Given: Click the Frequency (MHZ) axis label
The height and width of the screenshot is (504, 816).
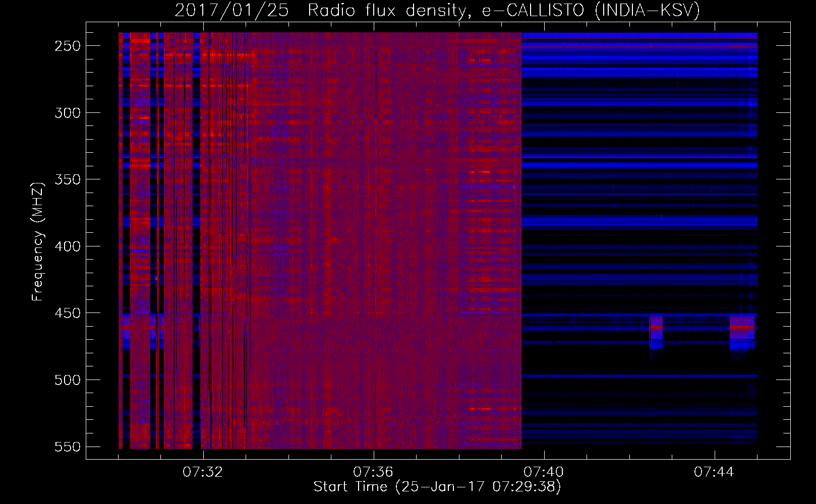Looking at the screenshot, I should [38, 241].
